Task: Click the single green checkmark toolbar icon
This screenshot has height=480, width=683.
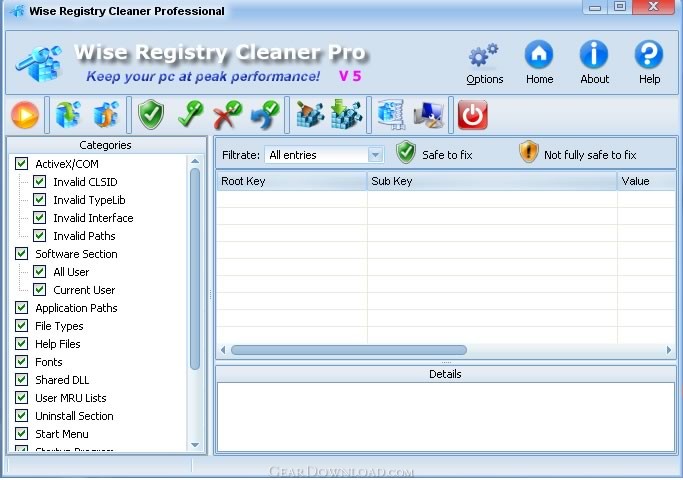Action: coord(190,114)
